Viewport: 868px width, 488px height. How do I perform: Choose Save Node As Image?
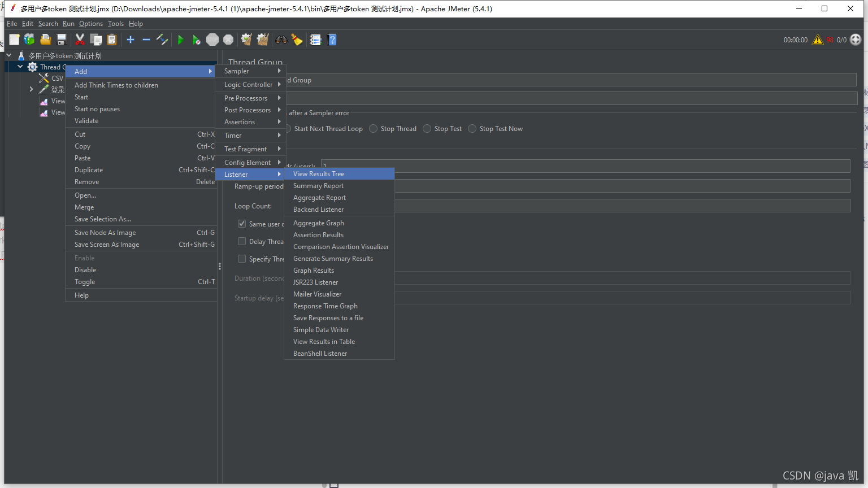(141, 233)
